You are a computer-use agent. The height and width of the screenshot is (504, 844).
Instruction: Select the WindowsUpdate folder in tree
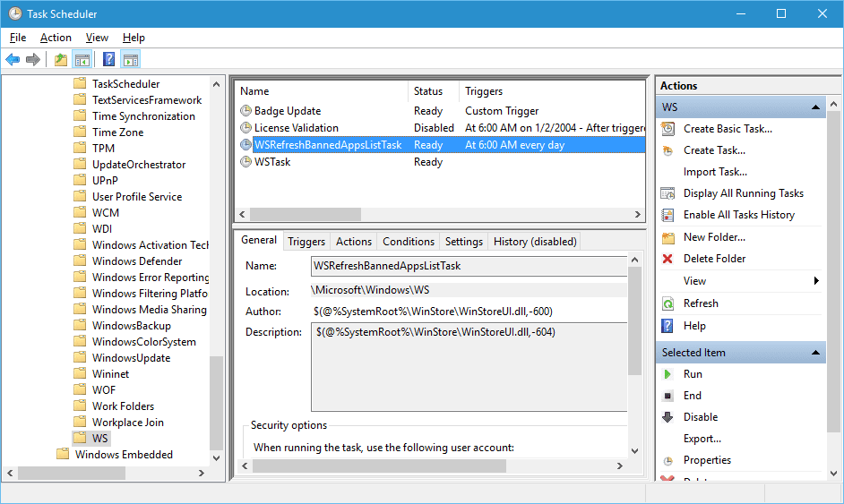coord(131,358)
